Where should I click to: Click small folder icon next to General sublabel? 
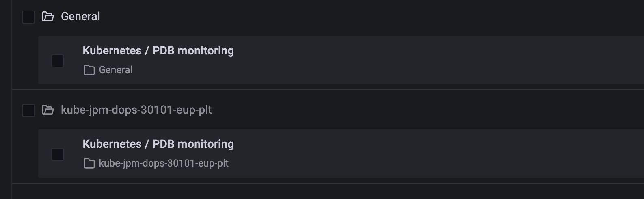click(89, 70)
